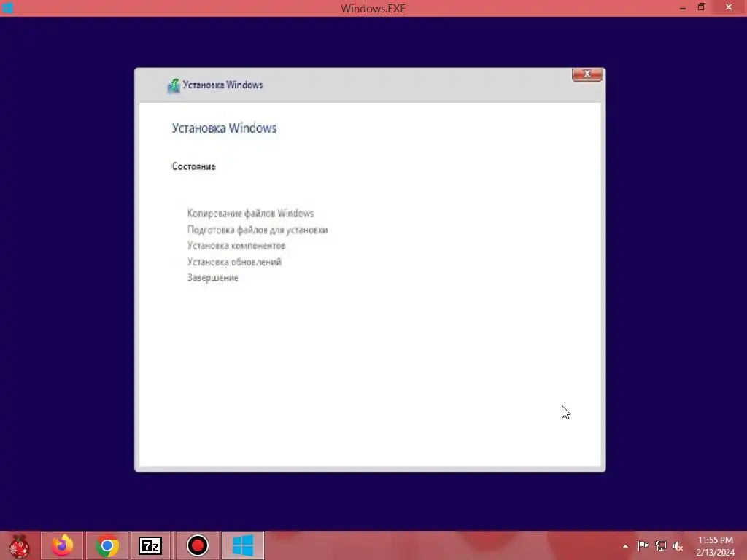Select the Windows.EXE taskbar button

[242, 545]
